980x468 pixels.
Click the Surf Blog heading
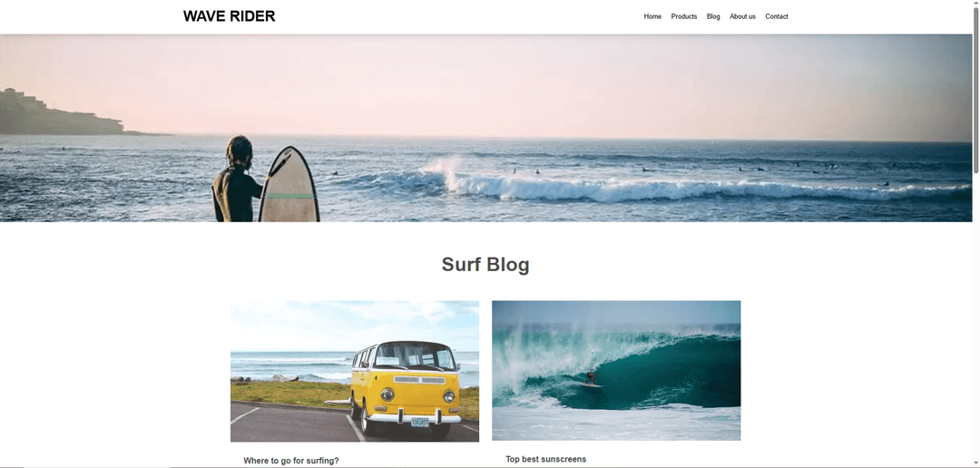(x=485, y=264)
